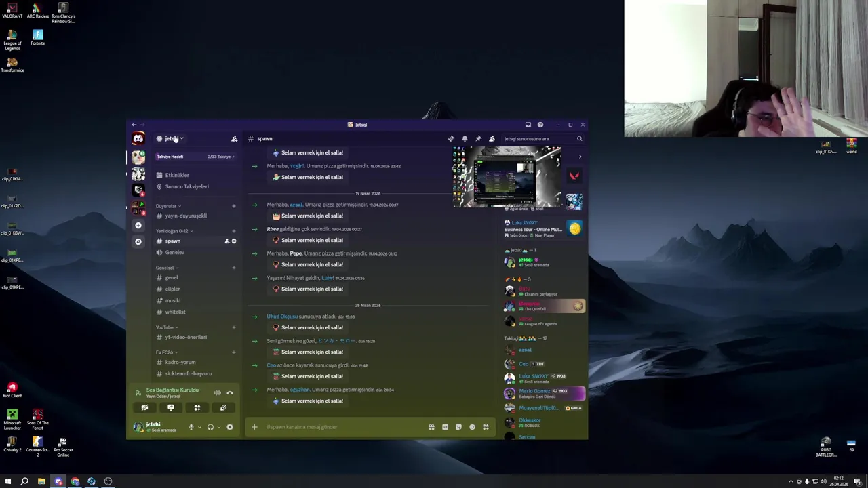Open musiki text channel

(196, 300)
